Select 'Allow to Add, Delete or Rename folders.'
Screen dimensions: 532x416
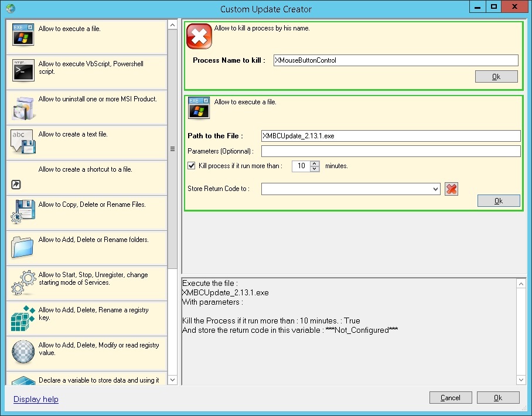[x=94, y=240]
